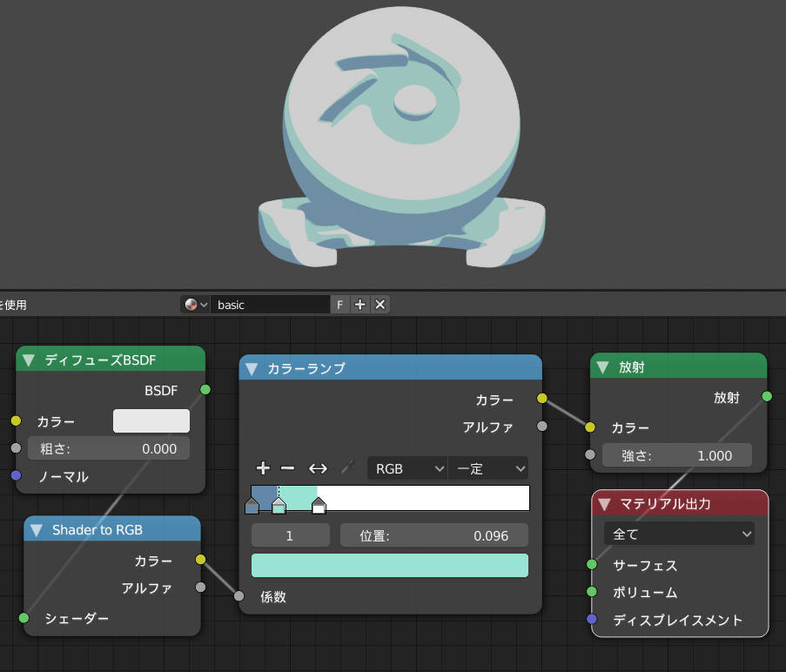Click the サーフェス input socket
The image size is (786, 672).
point(592,565)
